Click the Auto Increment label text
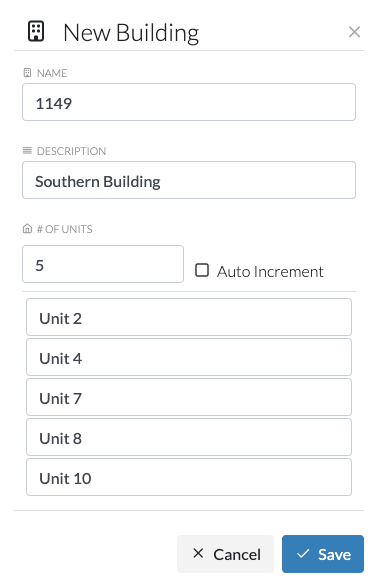The height and width of the screenshot is (586, 376). coord(270,272)
